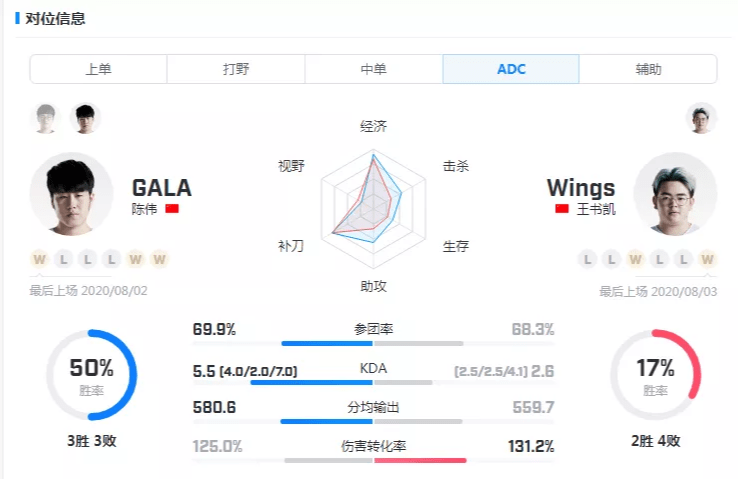Click Wings' leftmost L match badge
The width and height of the screenshot is (739, 479).
tap(587, 260)
